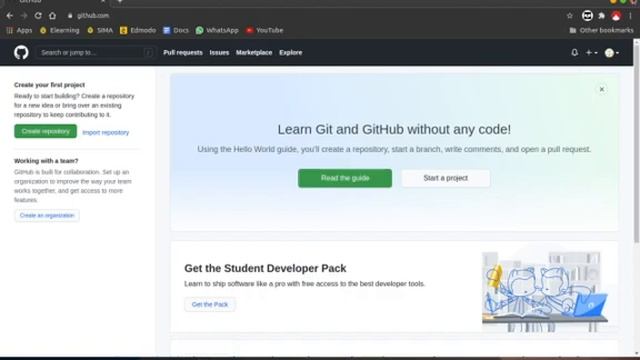Open the Elearning bookmark
Screen dimensions: 640x360
[60, 30]
